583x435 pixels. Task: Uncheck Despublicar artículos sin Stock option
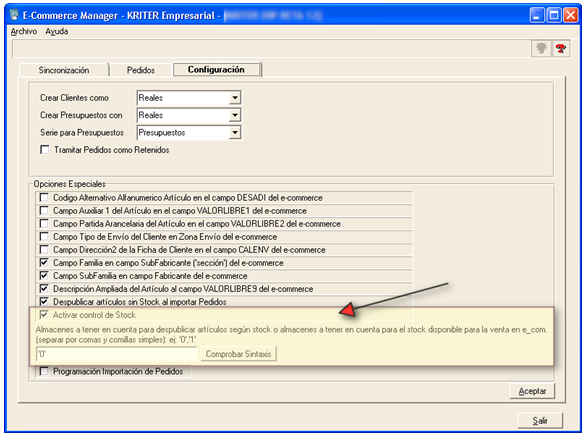(44, 302)
